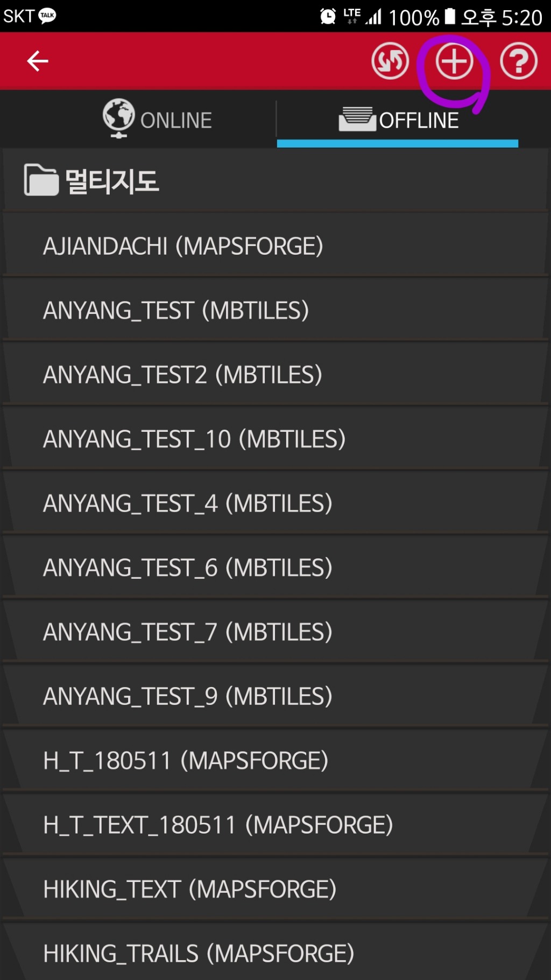Tap the 멀티지도 folder icon
The height and width of the screenshot is (980, 551).
click(41, 180)
